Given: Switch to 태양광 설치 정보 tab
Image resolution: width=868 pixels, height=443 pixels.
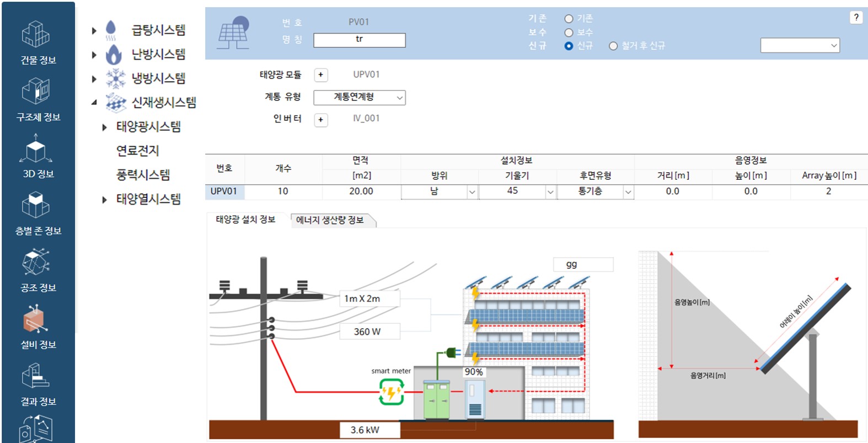Looking at the screenshot, I should click(x=245, y=220).
